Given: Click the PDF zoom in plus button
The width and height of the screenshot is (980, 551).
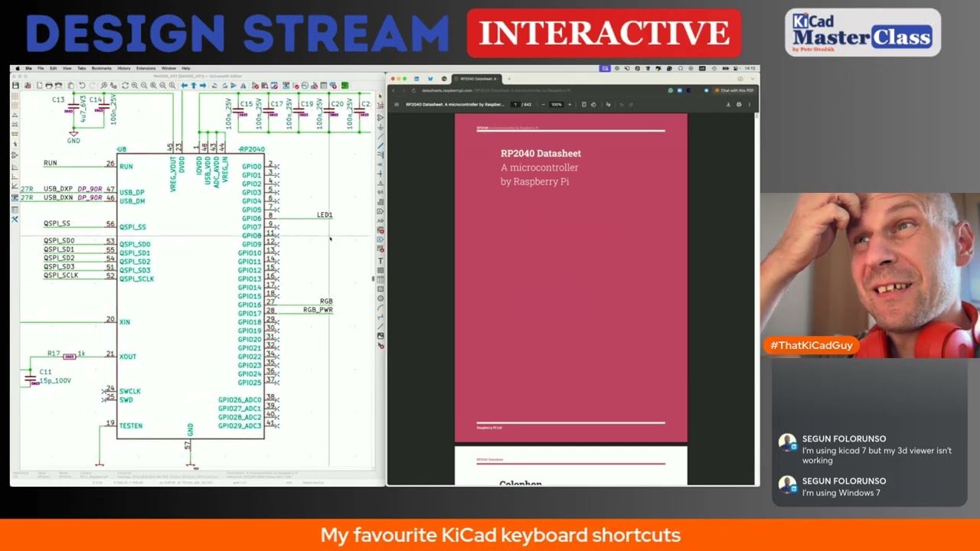Looking at the screenshot, I should (570, 104).
